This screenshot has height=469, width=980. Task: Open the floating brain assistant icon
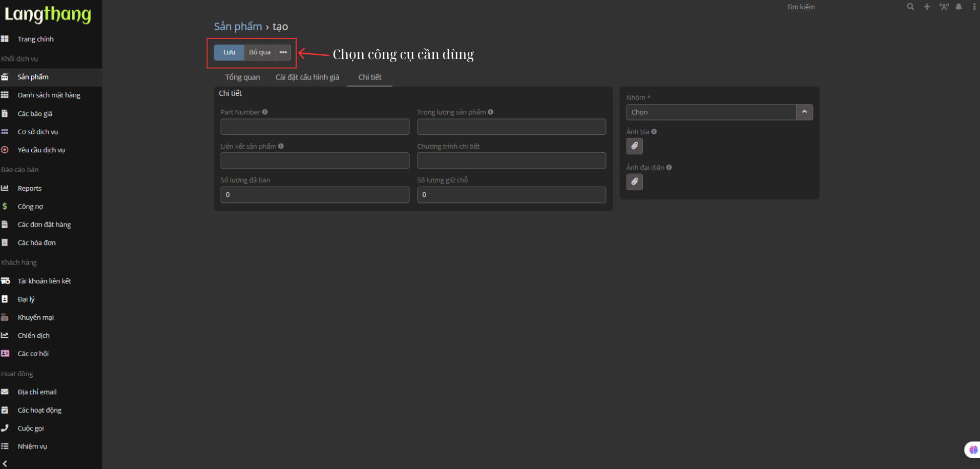(973, 450)
